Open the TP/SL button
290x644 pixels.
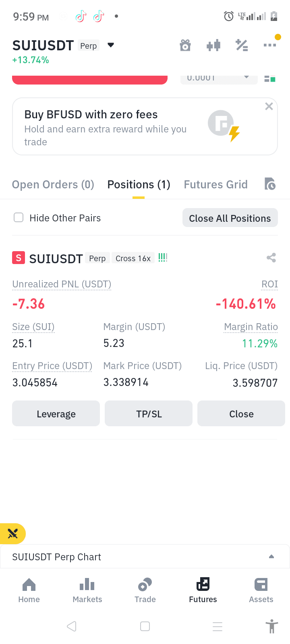click(149, 413)
